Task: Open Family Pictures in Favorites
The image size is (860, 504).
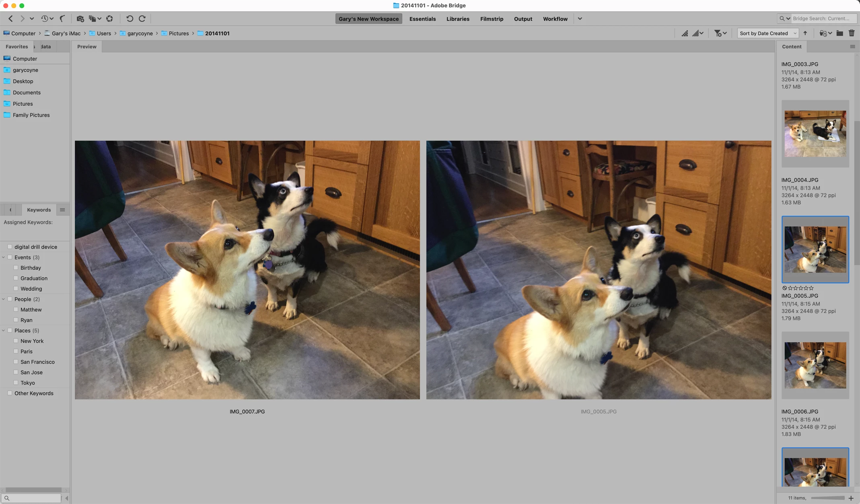Action: pos(31,115)
